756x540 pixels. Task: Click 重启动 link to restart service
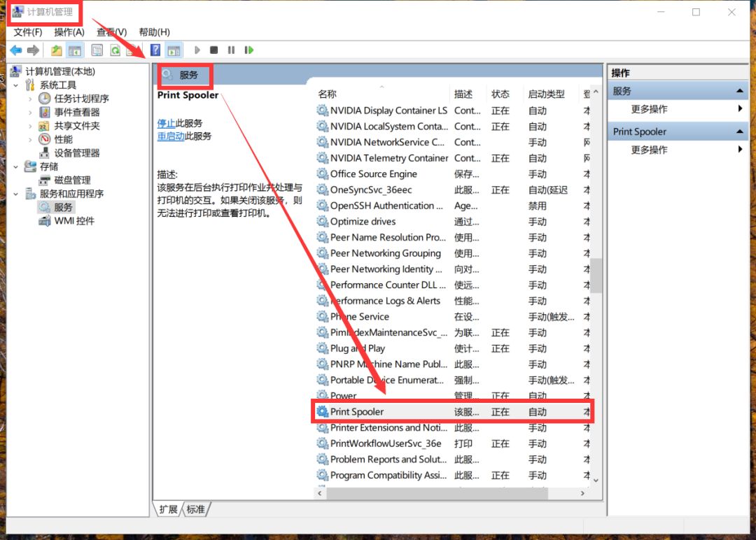[x=171, y=136]
